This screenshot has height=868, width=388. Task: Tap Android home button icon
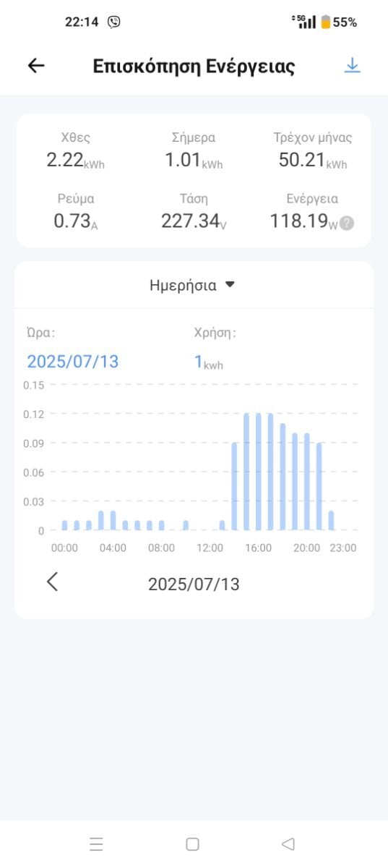(192, 843)
